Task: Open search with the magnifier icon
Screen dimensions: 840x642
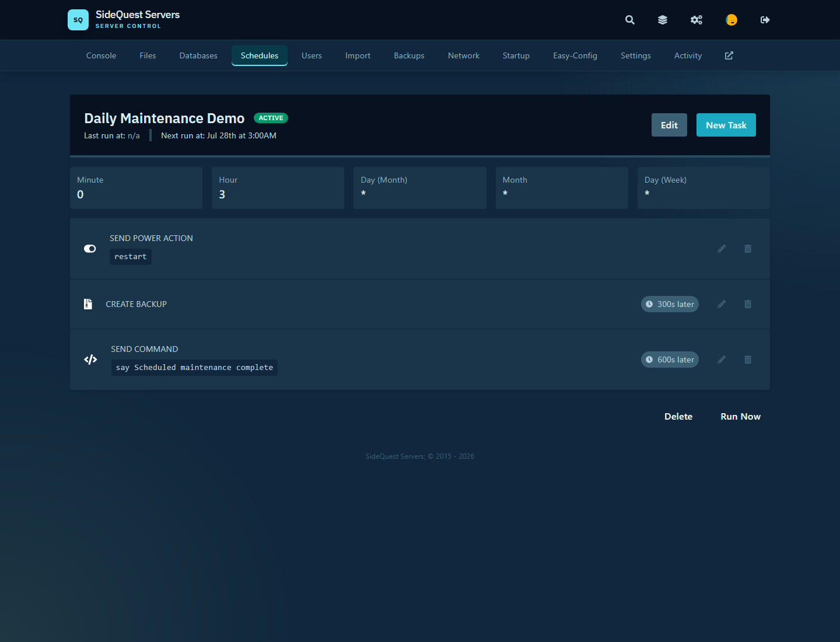Action: [x=630, y=20]
